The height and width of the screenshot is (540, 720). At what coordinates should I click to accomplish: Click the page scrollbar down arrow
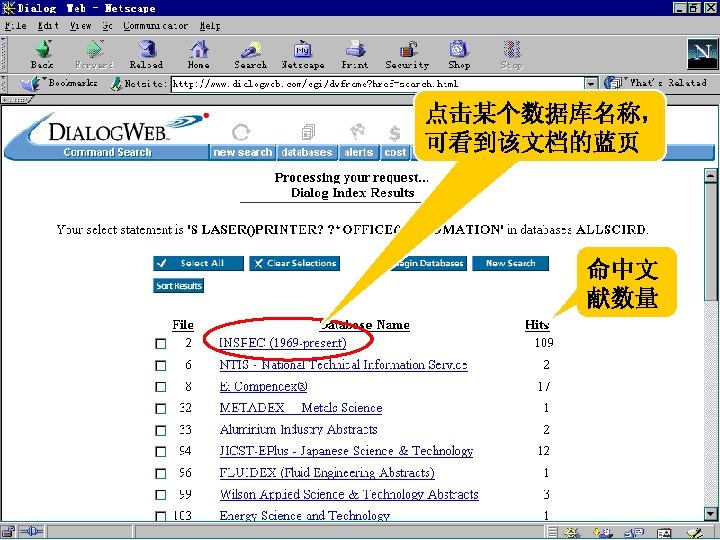tap(710, 513)
